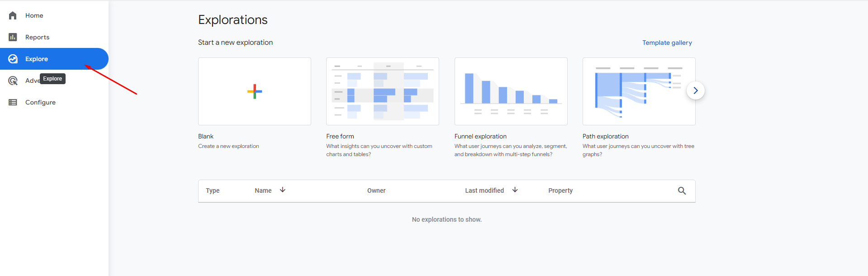
Task: Click the Path exploration template title
Action: tap(606, 136)
